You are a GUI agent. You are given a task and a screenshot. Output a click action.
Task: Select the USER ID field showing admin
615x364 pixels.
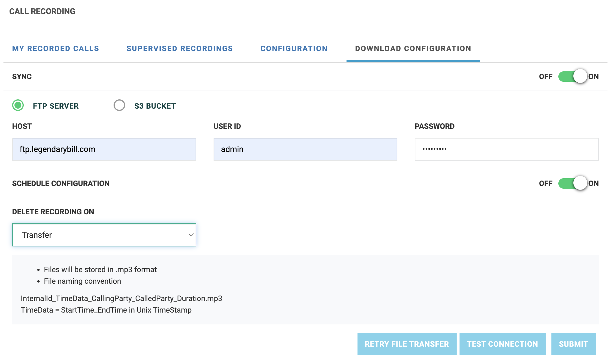pos(305,149)
